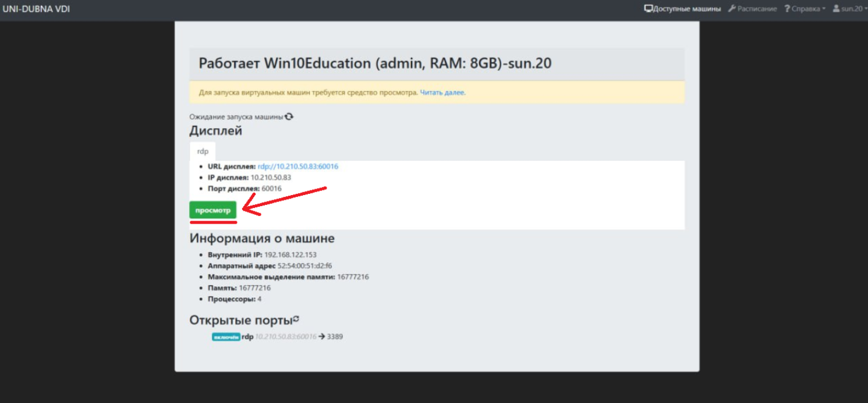Viewport: 868px width, 403px height.
Task: Click the UNI-DUBNA VDI brand logo
Action: click(x=36, y=9)
